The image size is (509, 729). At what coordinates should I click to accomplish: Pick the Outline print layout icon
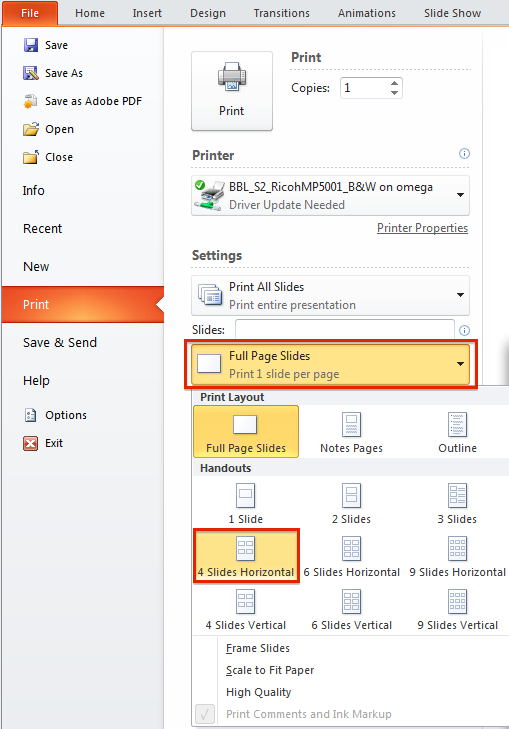click(457, 424)
